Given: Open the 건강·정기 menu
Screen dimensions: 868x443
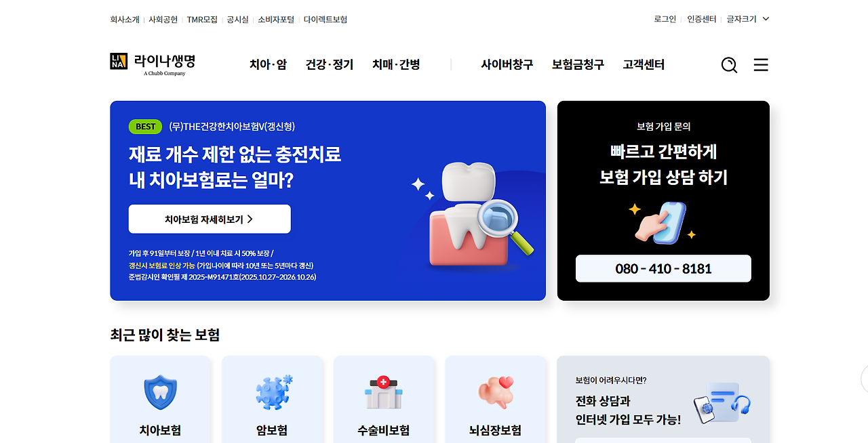Looking at the screenshot, I should click(330, 64).
